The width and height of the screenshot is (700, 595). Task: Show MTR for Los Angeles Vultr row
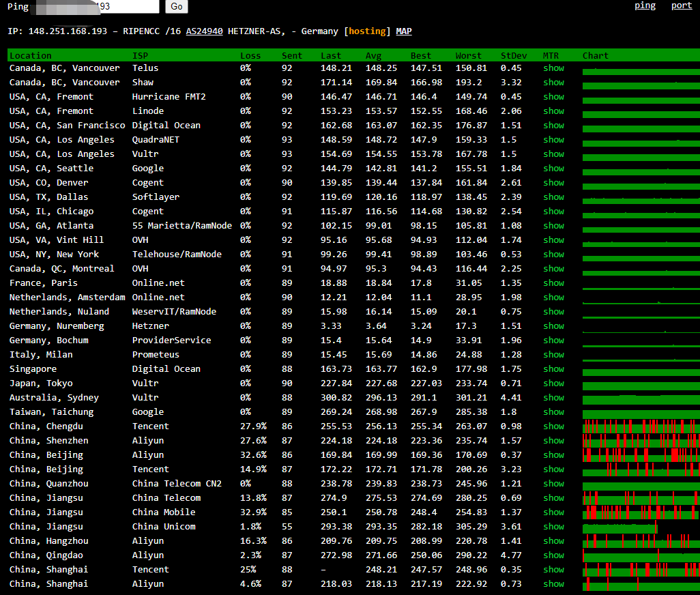(x=553, y=154)
